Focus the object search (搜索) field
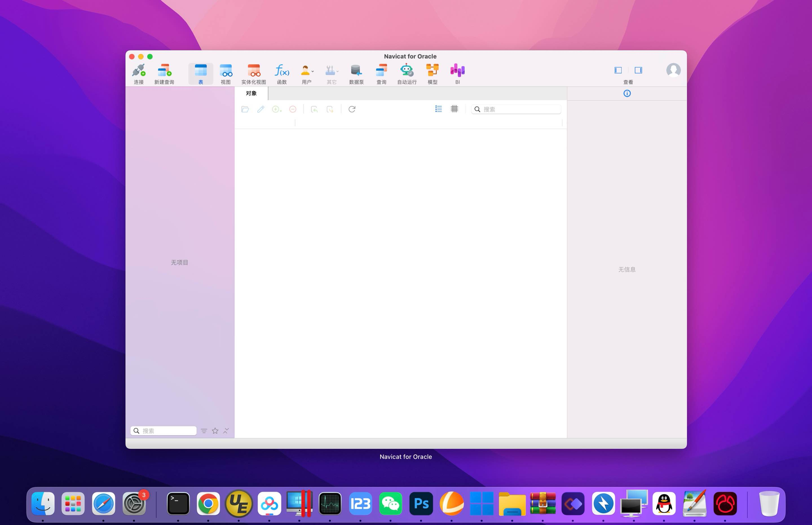 click(516, 109)
